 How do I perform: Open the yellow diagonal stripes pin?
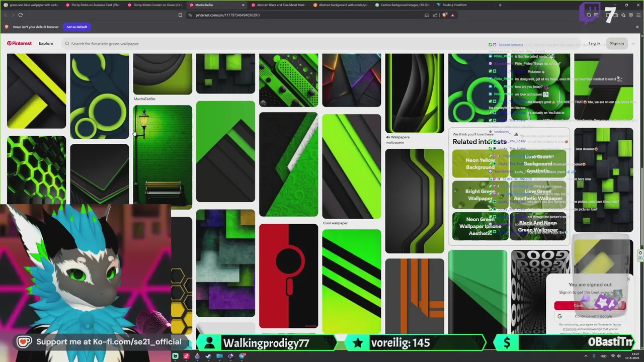pos(36,91)
